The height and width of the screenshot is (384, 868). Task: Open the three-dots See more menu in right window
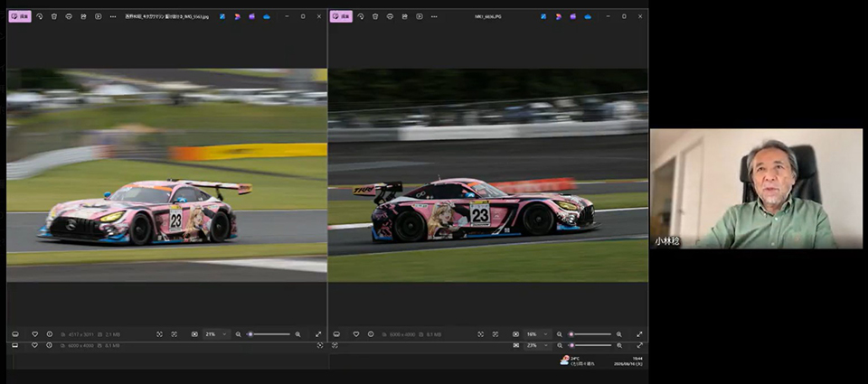coord(434,16)
